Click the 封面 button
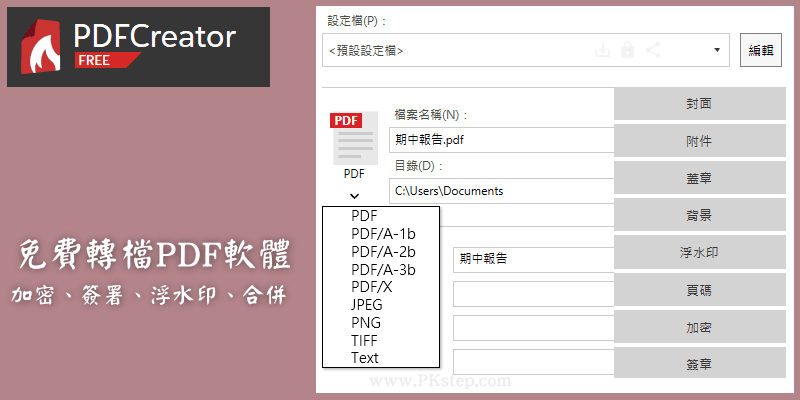This screenshot has width=800, height=400. (699, 104)
